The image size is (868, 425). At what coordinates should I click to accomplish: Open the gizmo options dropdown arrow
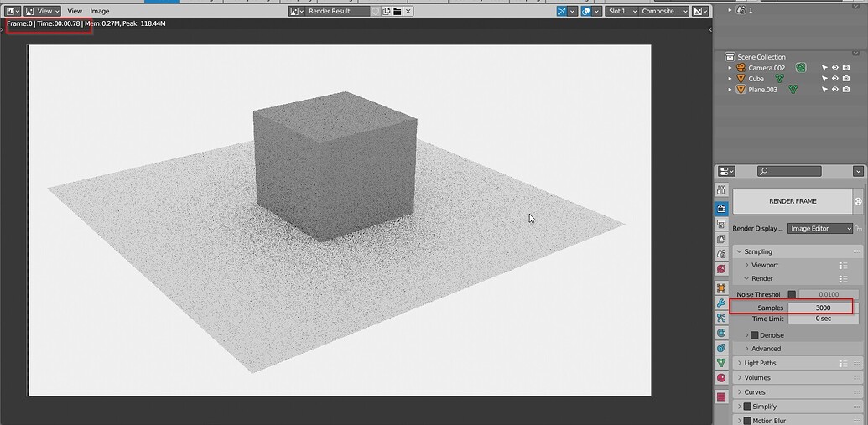tap(573, 11)
